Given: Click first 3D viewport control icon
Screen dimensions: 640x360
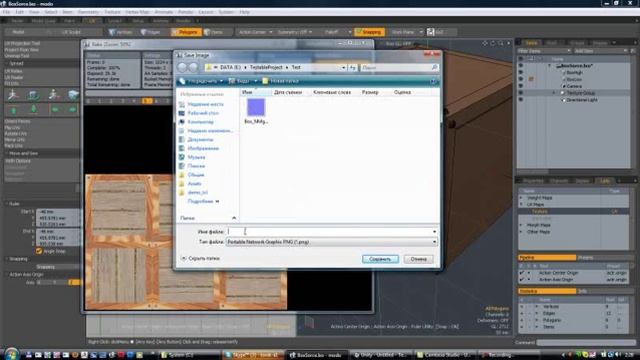Looking at the screenshot, I should click(484, 43).
